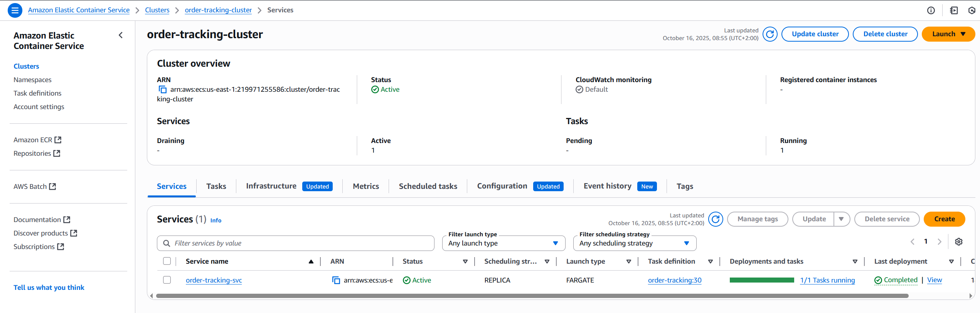Open Discover products link

(45, 233)
